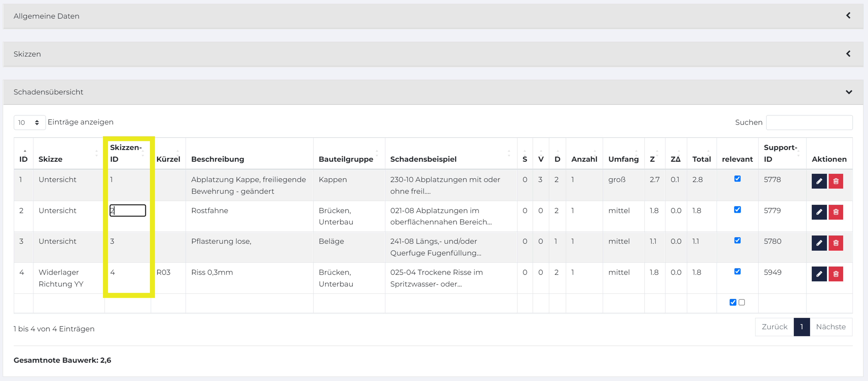Screen dimensions: 868x381
Task: Open the entries-per-page dropdown
Action: (x=30, y=123)
